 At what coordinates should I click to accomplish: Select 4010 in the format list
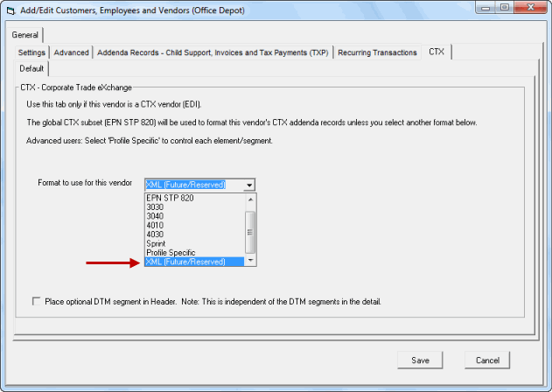point(156,226)
